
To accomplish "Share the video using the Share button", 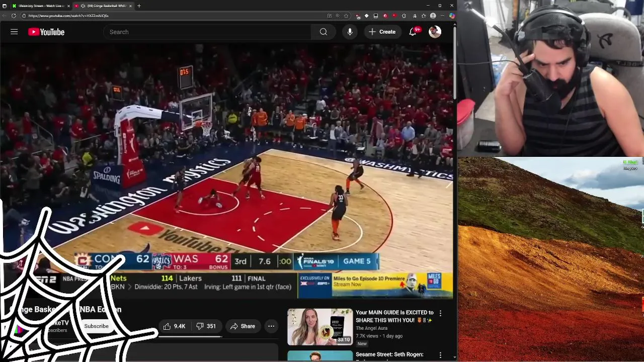I will (243, 326).
